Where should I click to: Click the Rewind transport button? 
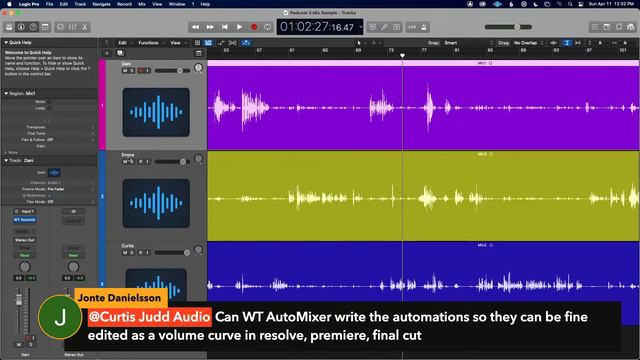(196, 27)
